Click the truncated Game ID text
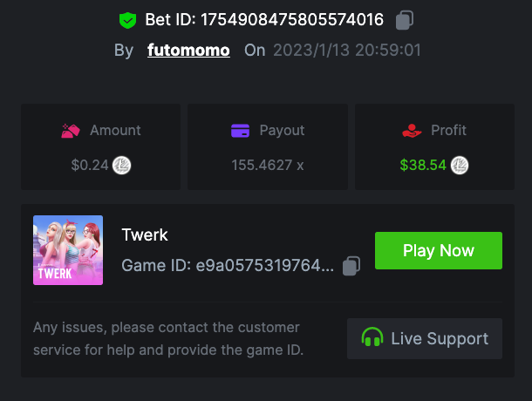 point(227,266)
